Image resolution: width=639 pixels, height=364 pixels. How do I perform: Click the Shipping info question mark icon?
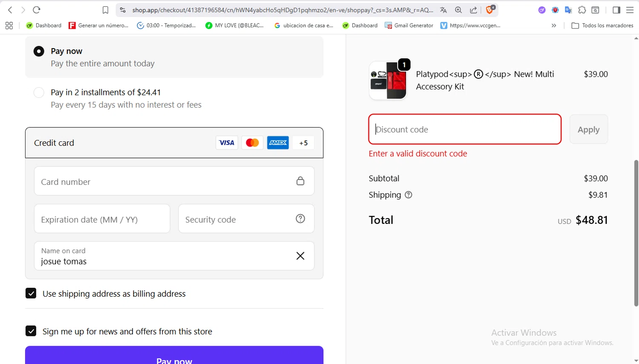[408, 195]
